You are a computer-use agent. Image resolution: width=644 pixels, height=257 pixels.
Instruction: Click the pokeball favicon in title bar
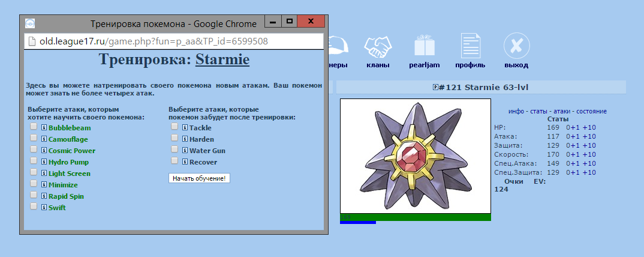pyautogui.click(x=30, y=23)
